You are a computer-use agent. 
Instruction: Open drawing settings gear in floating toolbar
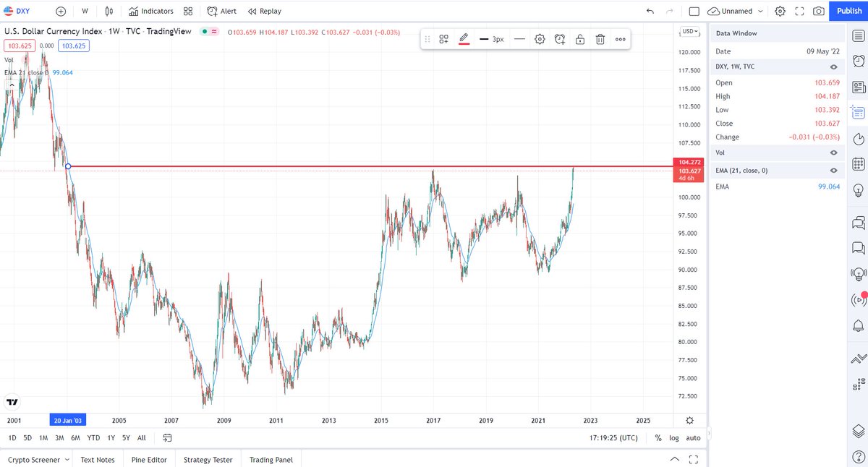[540, 39]
